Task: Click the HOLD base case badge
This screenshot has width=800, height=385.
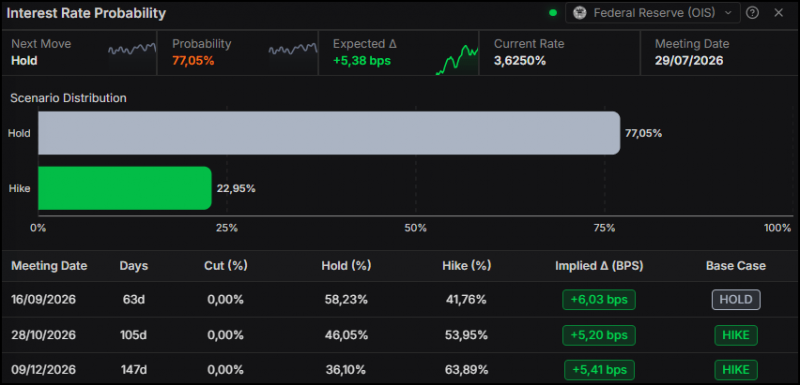Action: (x=736, y=299)
